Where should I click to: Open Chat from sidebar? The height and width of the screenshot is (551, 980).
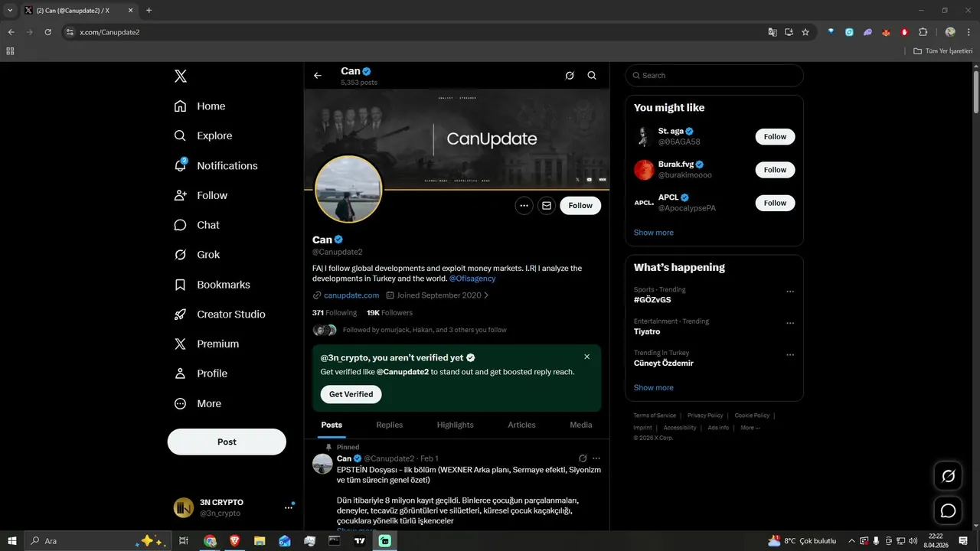point(197,225)
